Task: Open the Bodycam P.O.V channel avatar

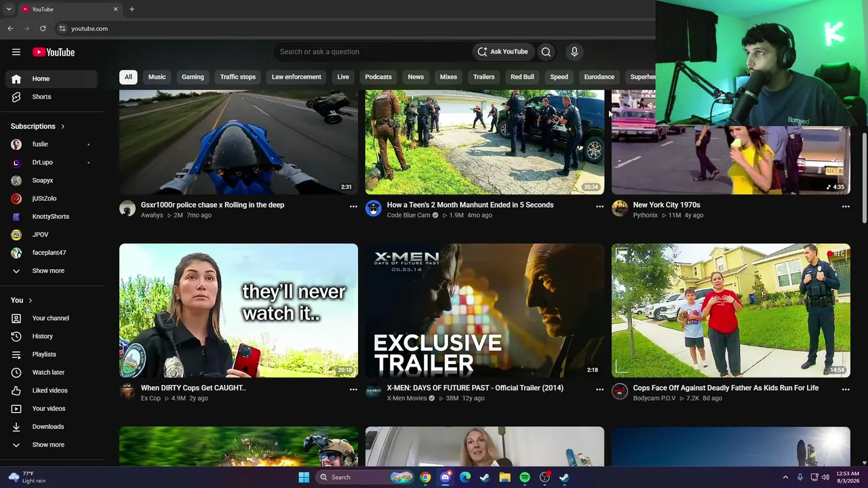Action: (x=620, y=392)
